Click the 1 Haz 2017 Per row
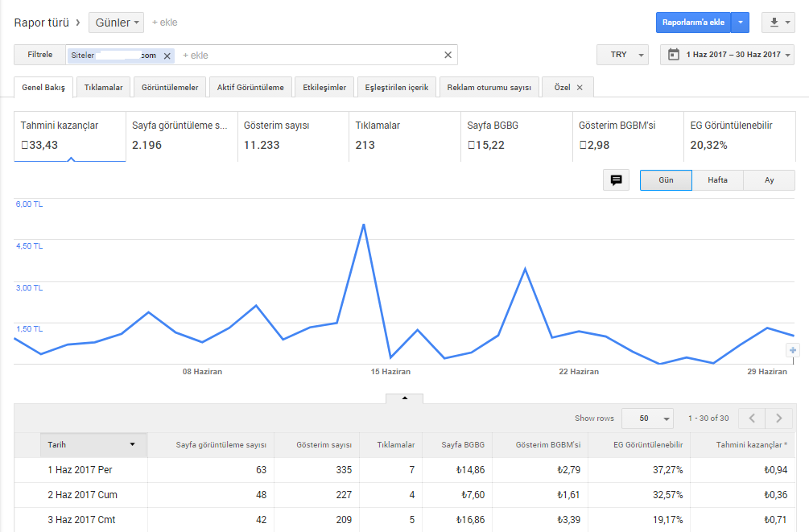 pos(405,470)
